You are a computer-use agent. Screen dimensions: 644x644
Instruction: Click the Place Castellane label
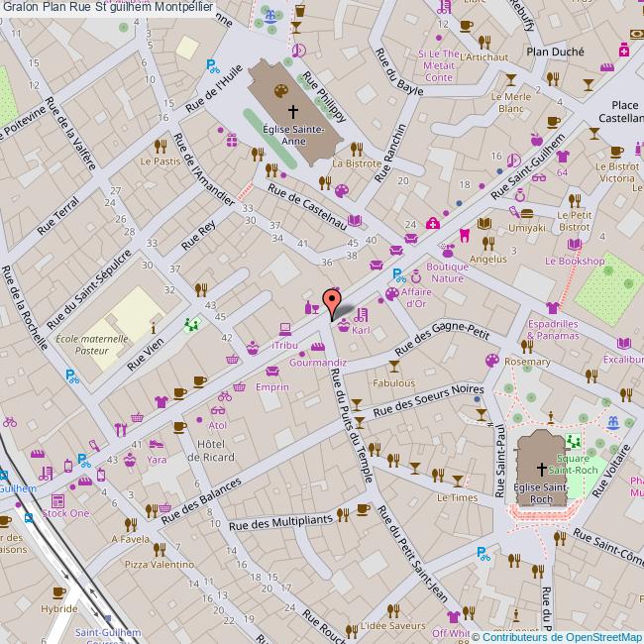623,111
